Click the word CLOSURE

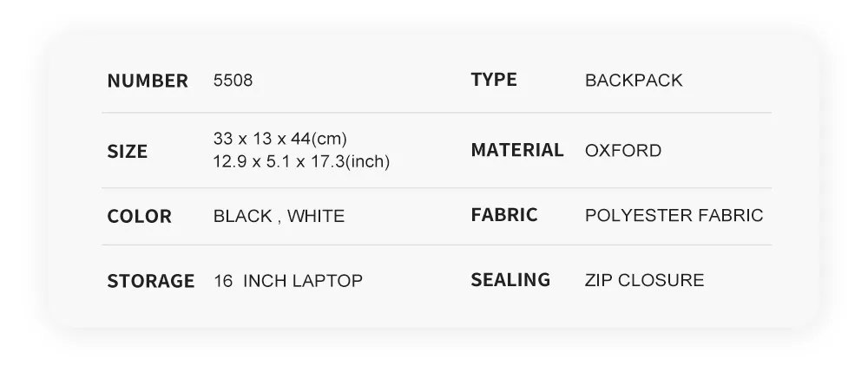click(661, 280)
